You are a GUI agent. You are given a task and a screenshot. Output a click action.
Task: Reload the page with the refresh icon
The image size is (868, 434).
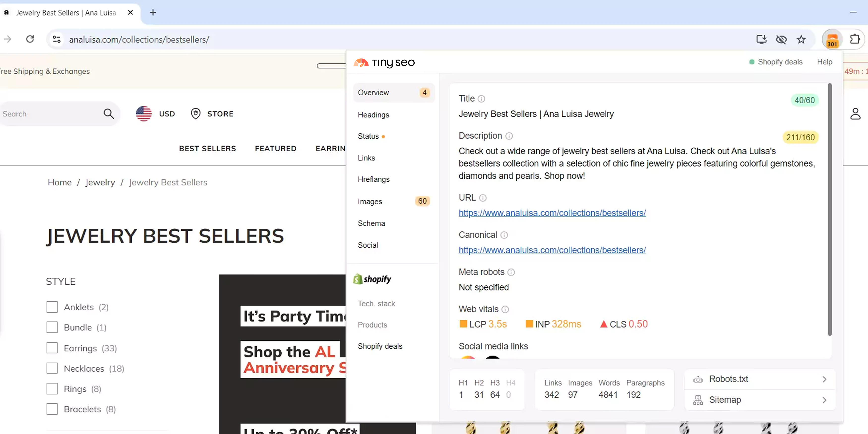pos(30,39)
